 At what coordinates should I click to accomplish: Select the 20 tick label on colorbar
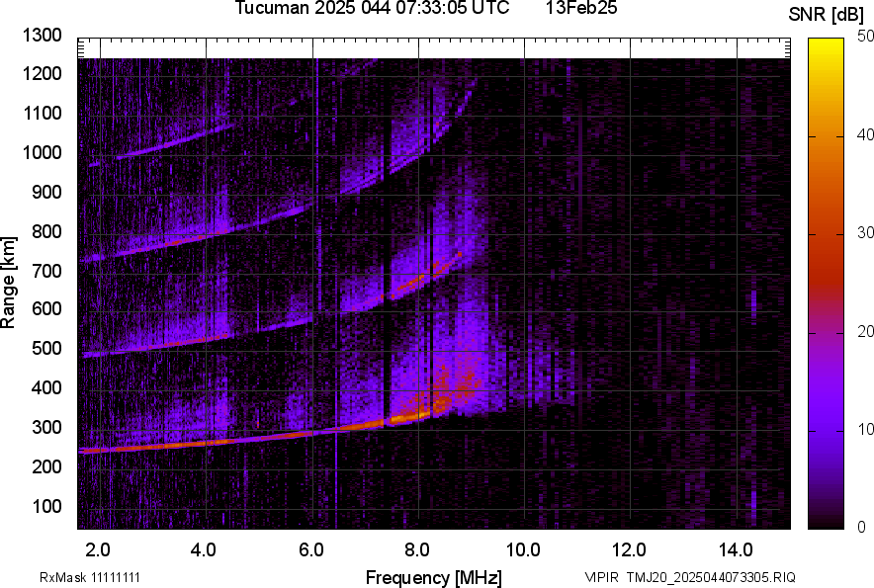click(x=866, y=332)
